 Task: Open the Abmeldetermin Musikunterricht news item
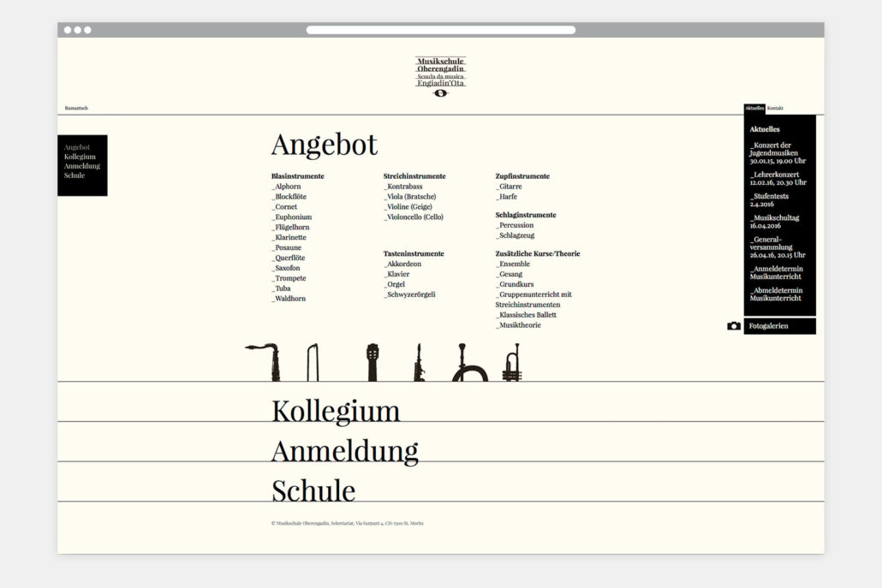click(x=777, y=294)
